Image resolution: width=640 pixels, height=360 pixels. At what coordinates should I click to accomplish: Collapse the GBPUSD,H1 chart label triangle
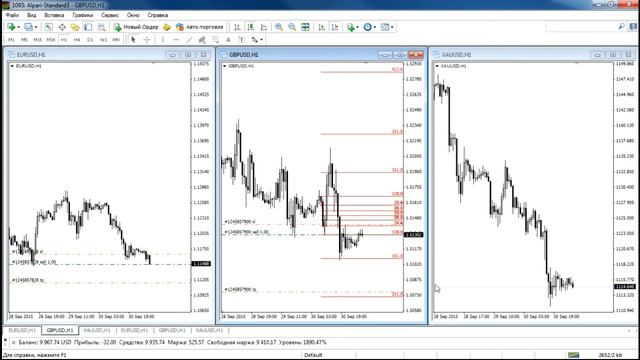(224, 66)
